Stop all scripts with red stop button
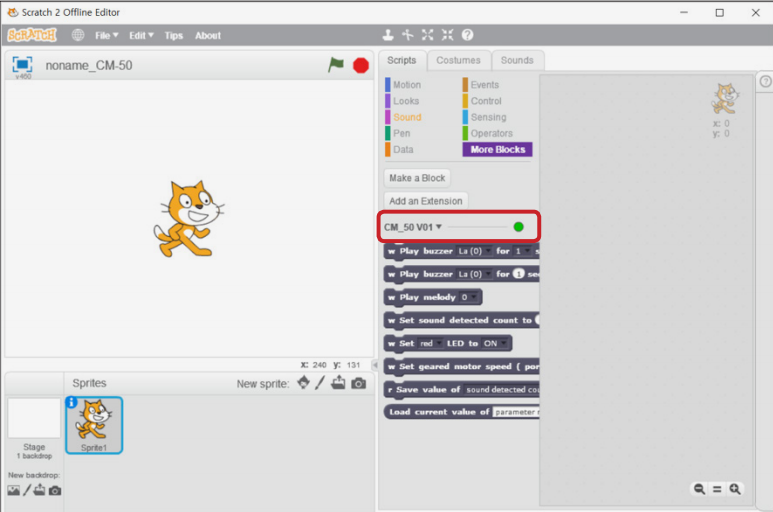The height and width of the screenshot is (512, 773). tap(361, 66)
